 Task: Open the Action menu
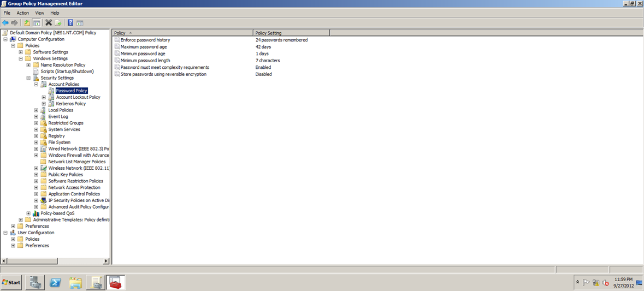pyautogui.click(x=22, y=13)
